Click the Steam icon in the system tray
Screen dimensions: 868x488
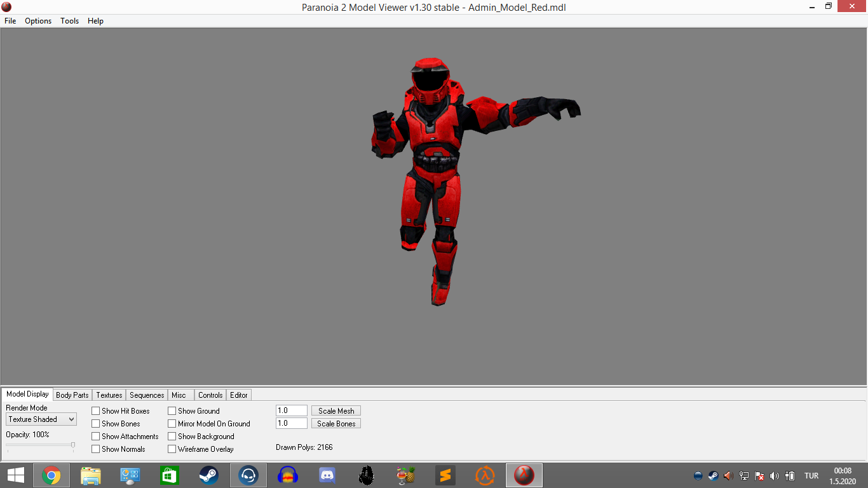(714, 476)
